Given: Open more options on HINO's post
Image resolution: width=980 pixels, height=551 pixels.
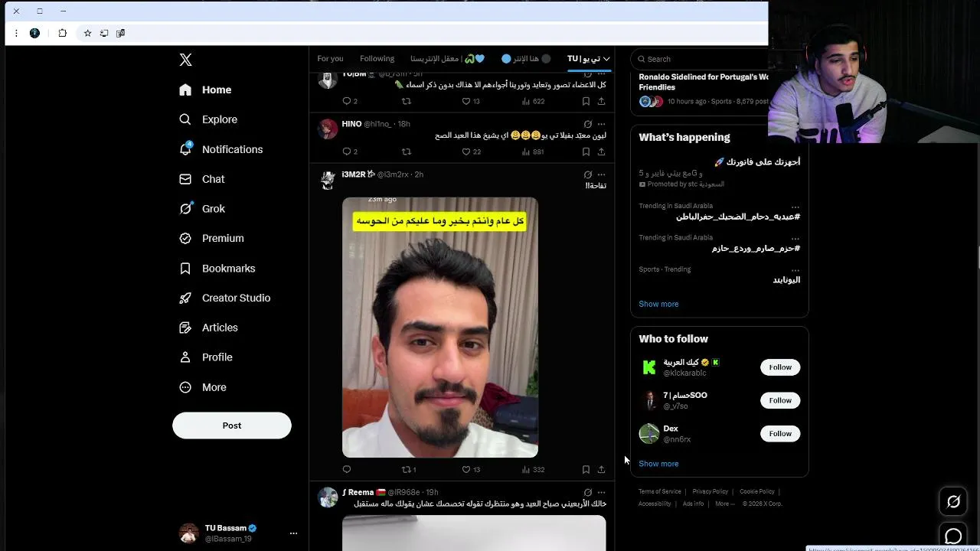Looking at the screenshot, I should pyautogui.click(x=601, y=124).
